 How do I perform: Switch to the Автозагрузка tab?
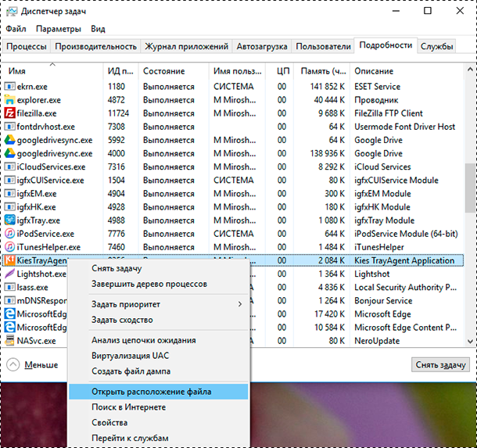pos(262,47)
